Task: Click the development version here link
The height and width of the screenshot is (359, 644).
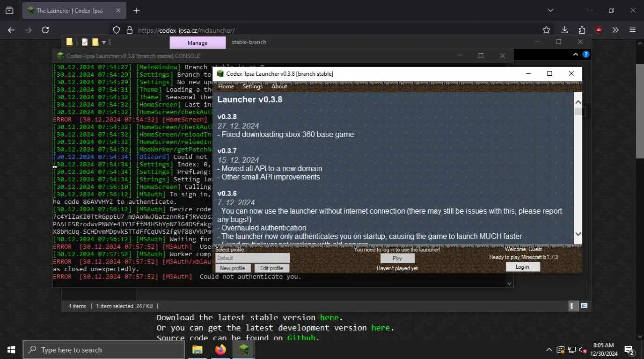Action: click(381, 328)
